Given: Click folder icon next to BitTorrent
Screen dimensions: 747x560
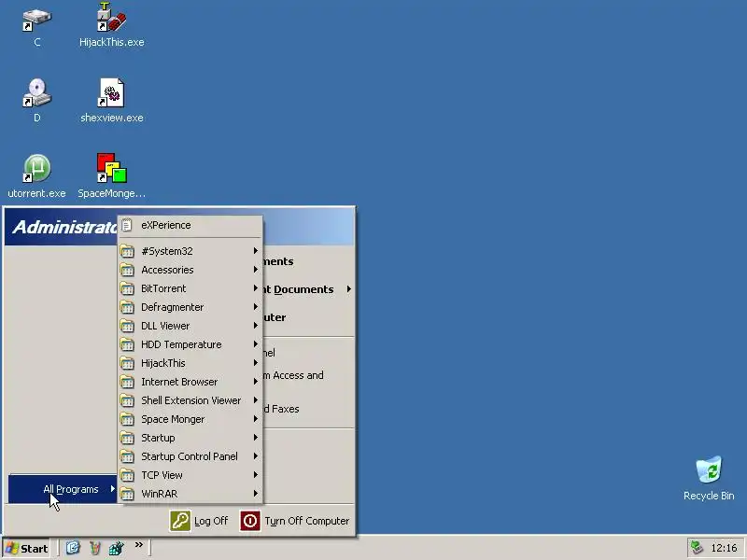Looking at the screenshot, I should (127, 288).
